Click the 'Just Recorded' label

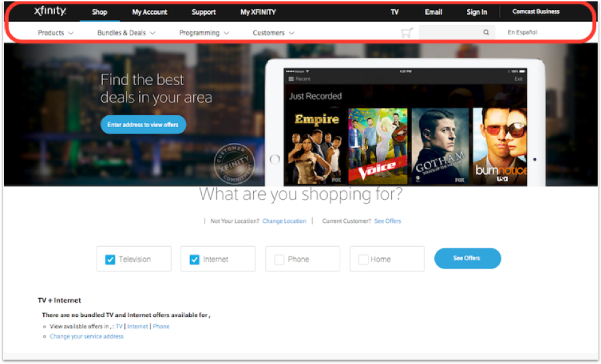315,96
